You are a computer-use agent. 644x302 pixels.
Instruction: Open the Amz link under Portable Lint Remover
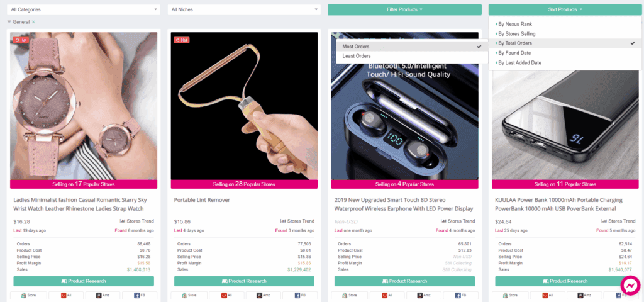264,295
